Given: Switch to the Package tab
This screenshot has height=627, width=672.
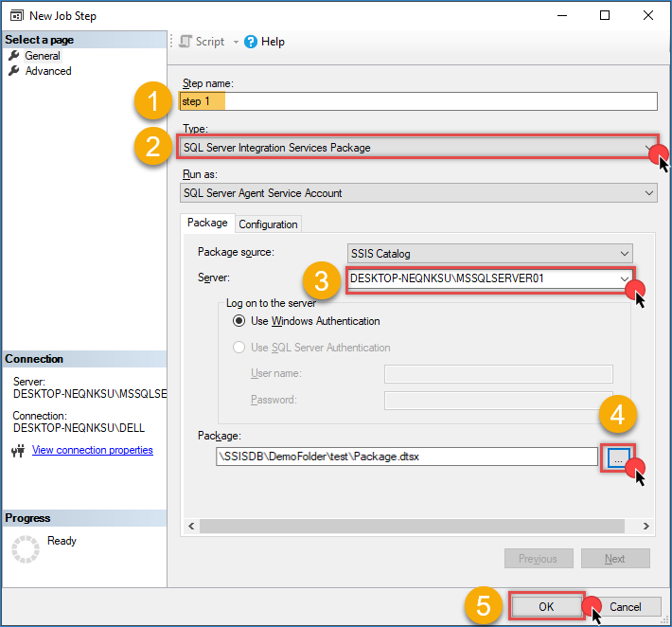Looking at the screenshot, I should (207, 224).
